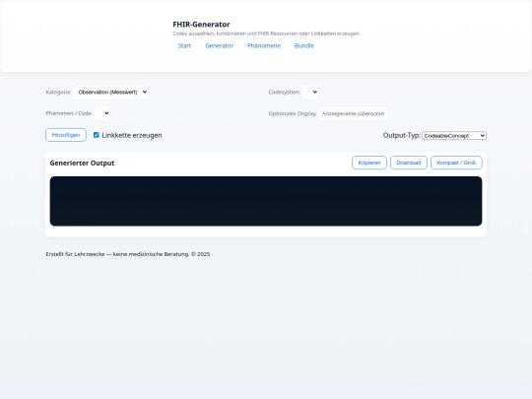Click the Kopieren button
The width and height of the screenshot is (532, 399).
tap(369, 163)
